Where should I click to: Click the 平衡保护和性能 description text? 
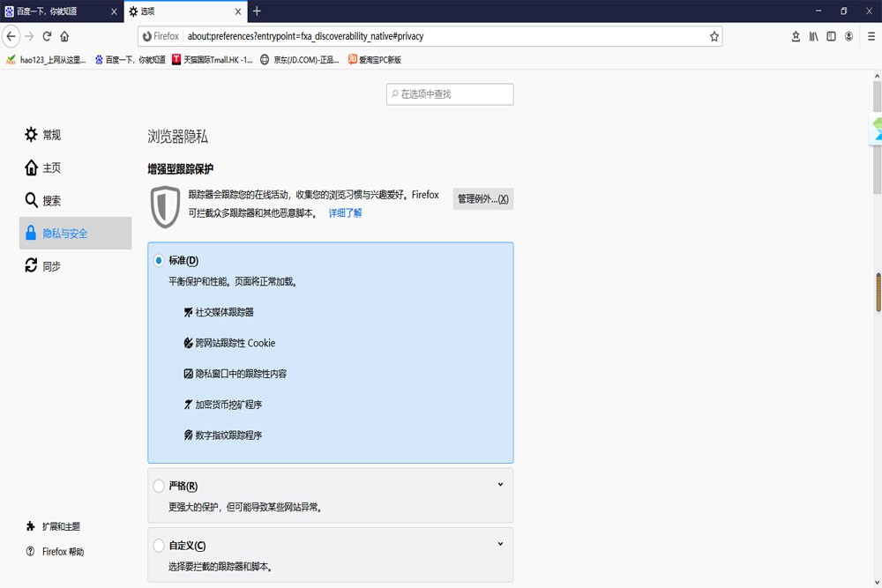tap(233, 281)
